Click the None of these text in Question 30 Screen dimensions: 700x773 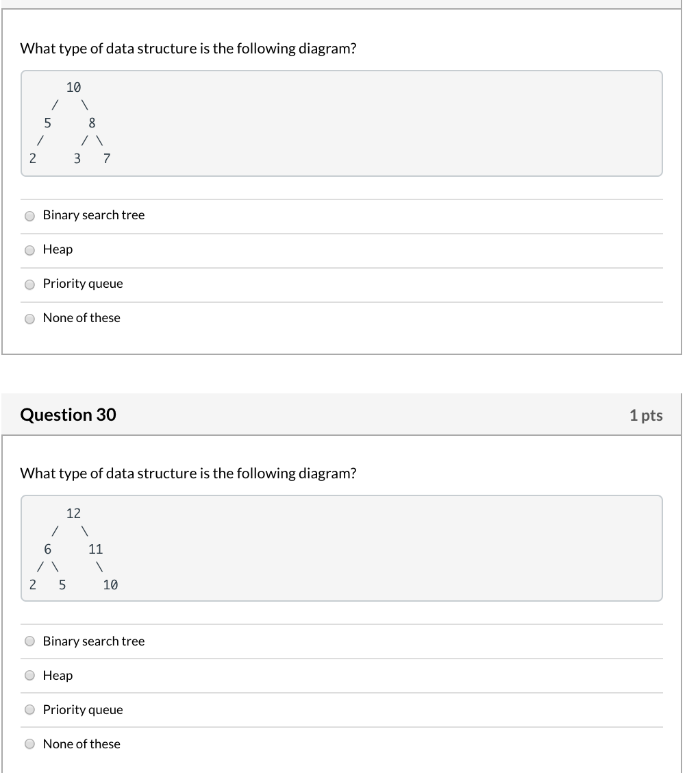click(x=81, y=744)
